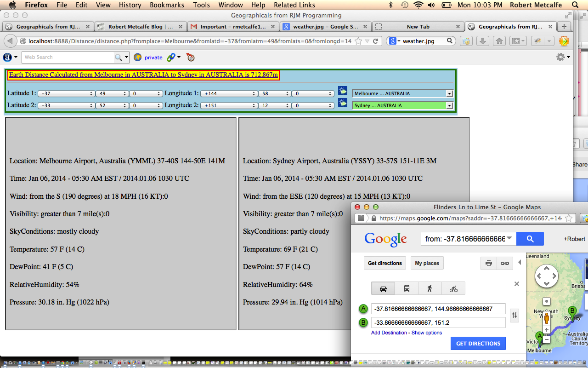Open the History menu
588x368 pixels.
130,5
